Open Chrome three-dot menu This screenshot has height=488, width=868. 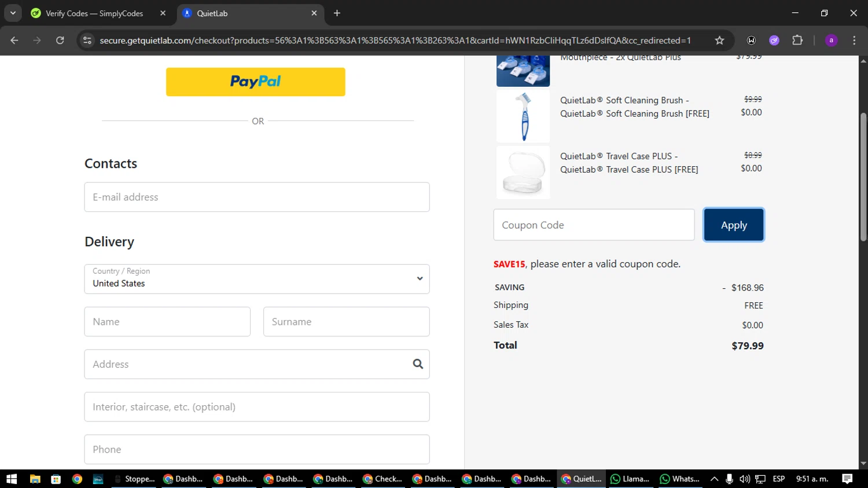coord(854,41)
